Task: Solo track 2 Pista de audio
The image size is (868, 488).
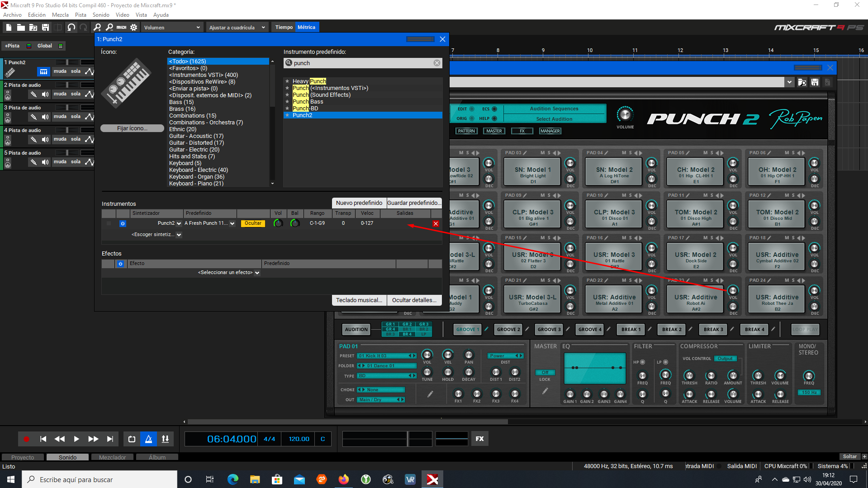Action: pyautogui.click(x=76, y=94)
